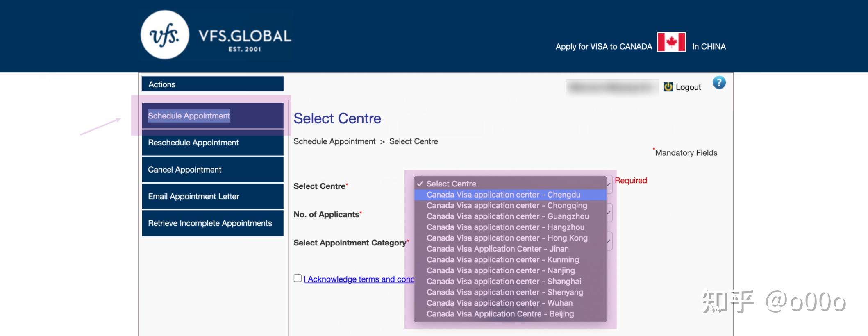The height and width of the screenshot is (336, 868).
Task: Open the acknowledge terms and conditions link
Action: 359,279
